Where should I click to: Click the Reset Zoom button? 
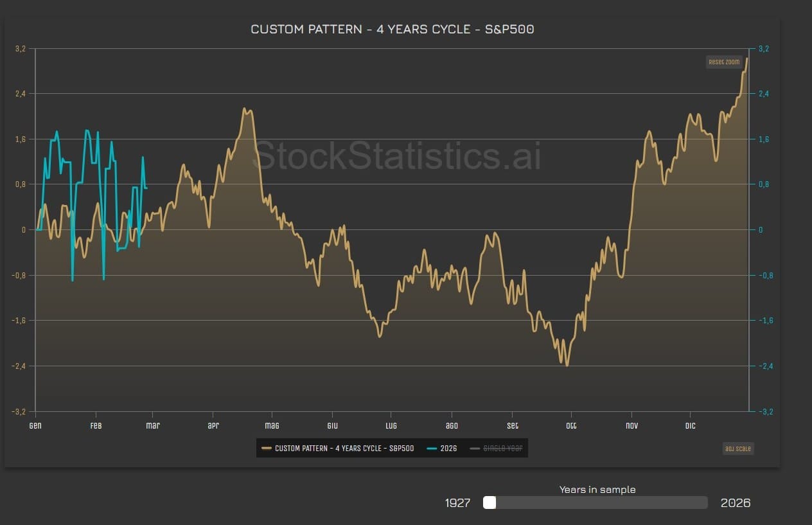725,62
